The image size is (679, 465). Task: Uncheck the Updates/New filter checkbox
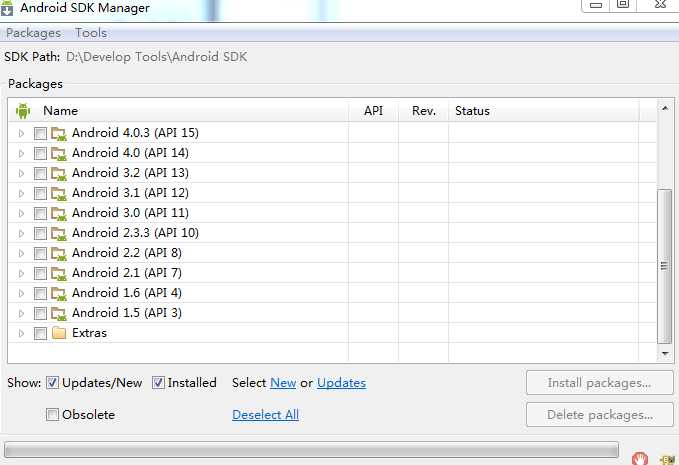[52, 383]
